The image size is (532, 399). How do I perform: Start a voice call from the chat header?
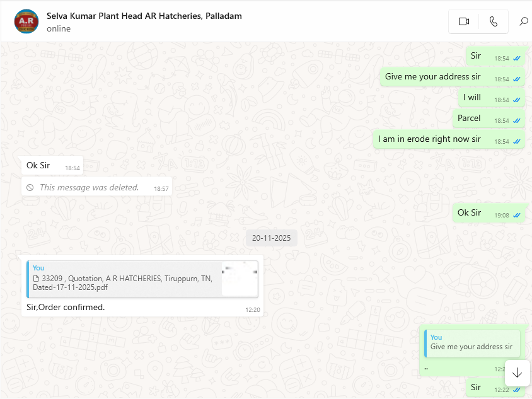click(x=494, y=21)
